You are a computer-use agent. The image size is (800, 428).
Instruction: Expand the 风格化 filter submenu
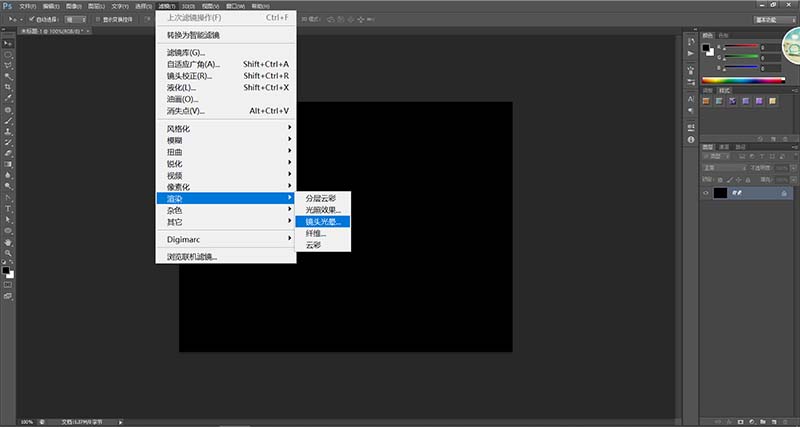pyautogui.click(x=226, y=129)
